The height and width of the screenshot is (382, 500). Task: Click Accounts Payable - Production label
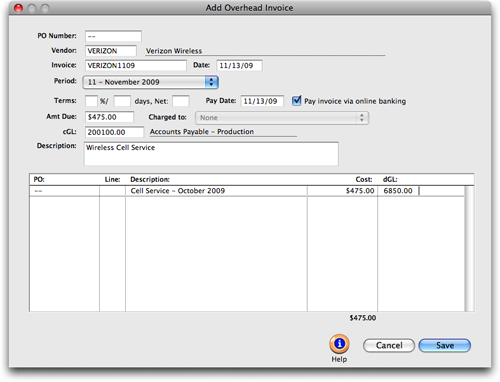202,132
